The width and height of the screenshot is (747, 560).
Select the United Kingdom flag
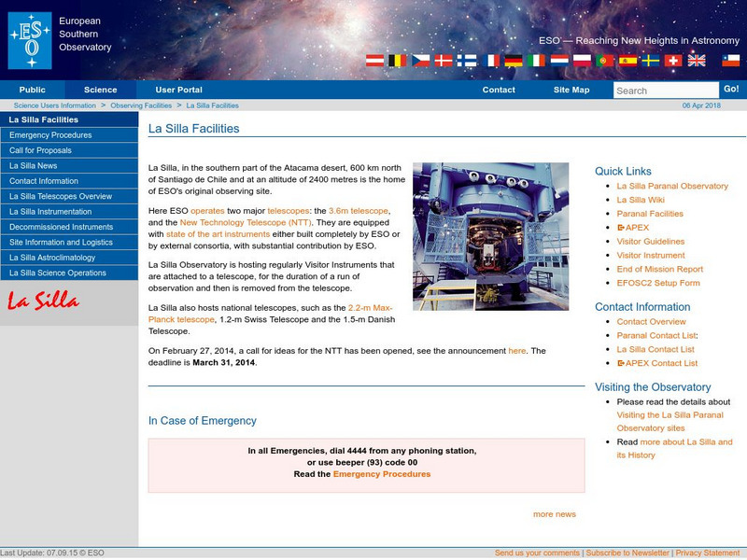(697, 60)
